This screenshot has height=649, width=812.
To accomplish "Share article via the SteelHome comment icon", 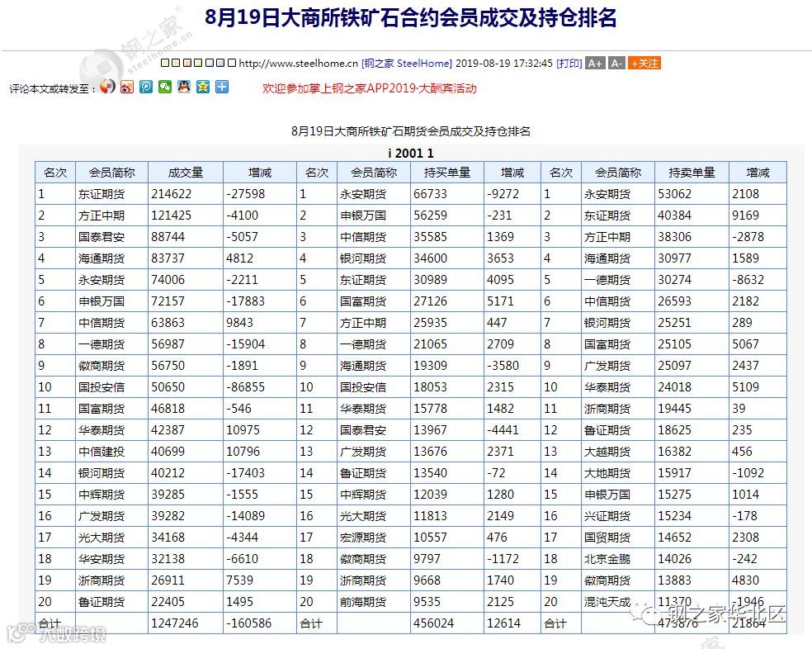I will [108, 87].
